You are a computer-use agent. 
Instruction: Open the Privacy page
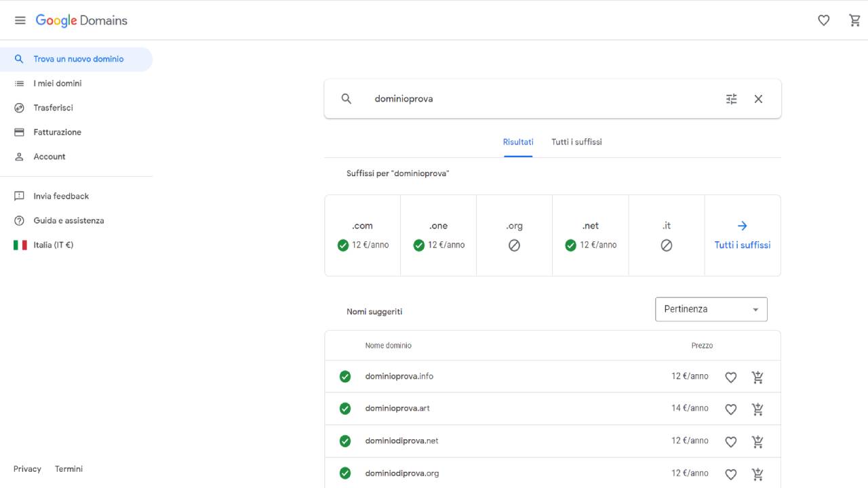click(x=27, y=468)
